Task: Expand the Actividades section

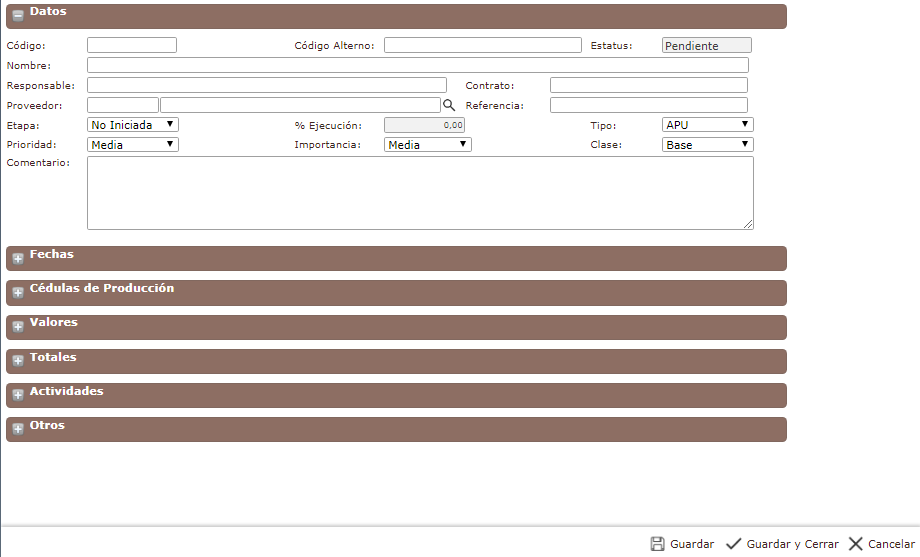Action: coord(18,396)
